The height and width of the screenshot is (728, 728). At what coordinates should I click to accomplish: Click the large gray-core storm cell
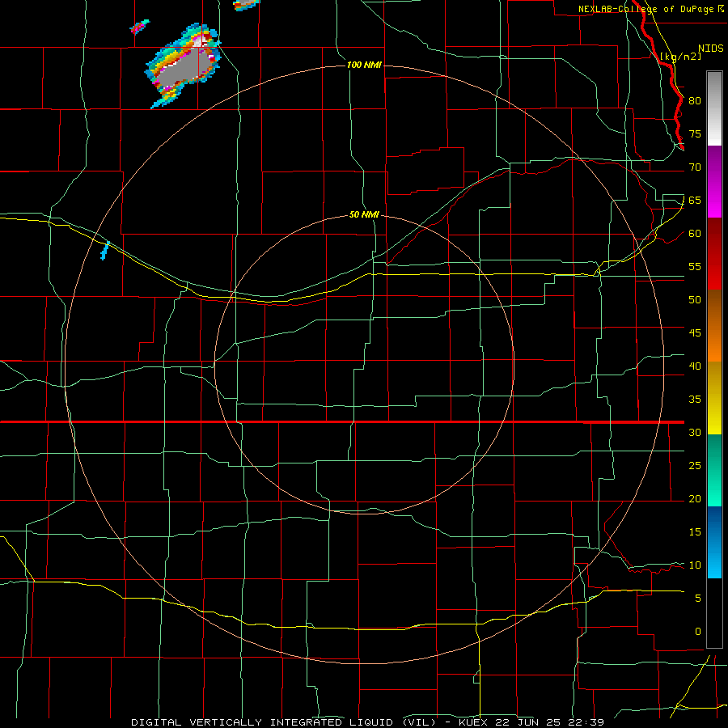pos(184,66)
